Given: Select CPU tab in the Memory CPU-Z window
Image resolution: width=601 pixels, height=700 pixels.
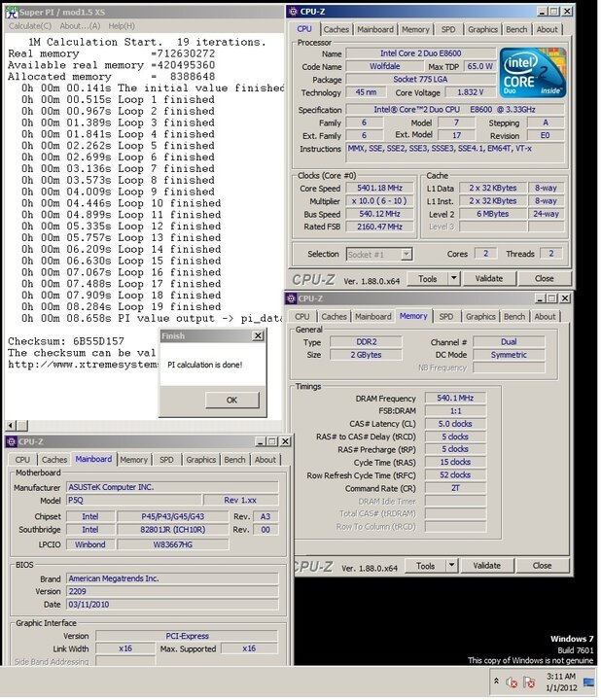Looking at the screenshot, I should (301, 317).
